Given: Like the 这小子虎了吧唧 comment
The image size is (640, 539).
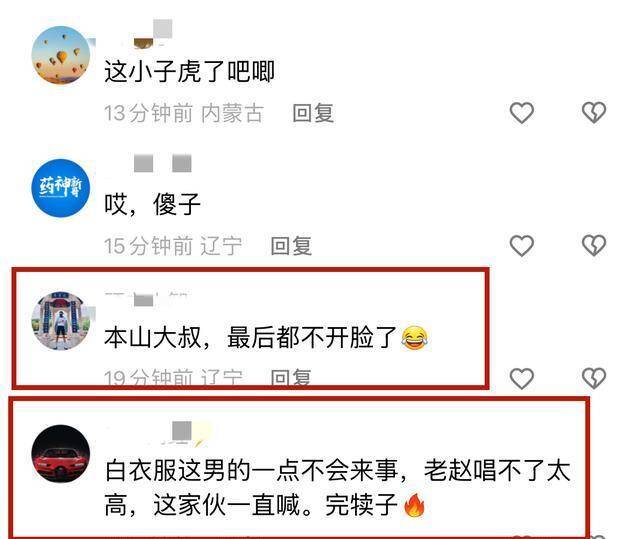Looking at the screenshot, I should coord(522,112).
